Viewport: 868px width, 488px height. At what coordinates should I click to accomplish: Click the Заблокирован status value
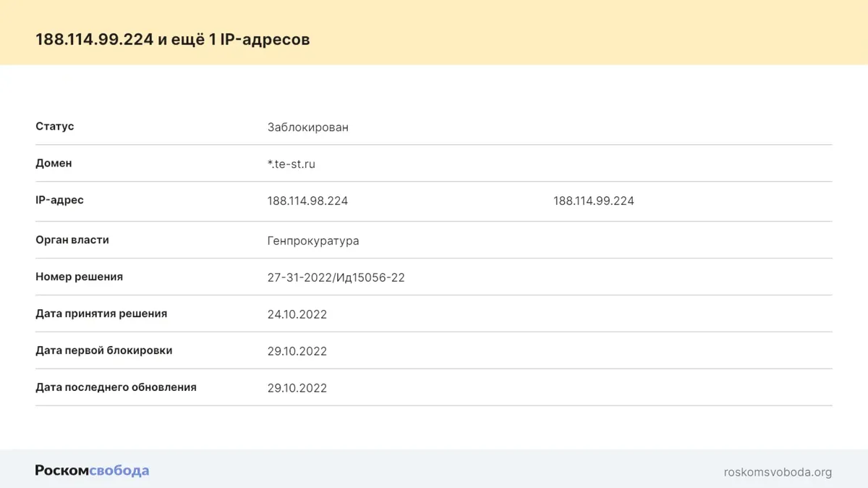307,127
